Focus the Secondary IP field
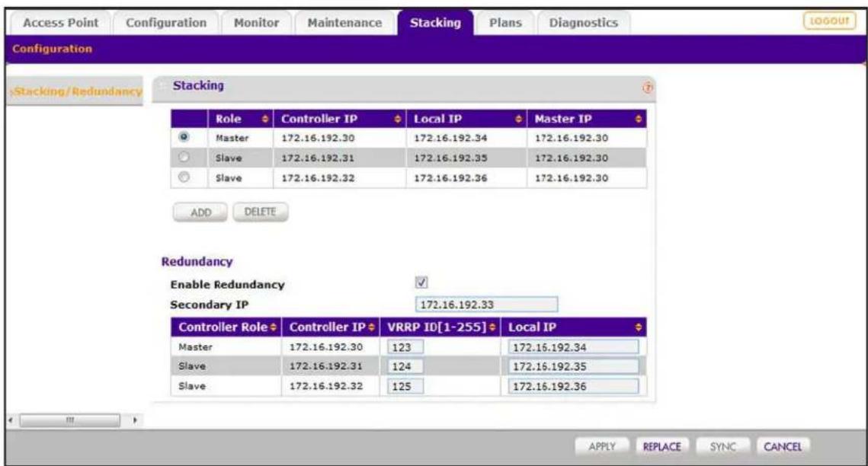868x466 pixels. tap(487, 305)
